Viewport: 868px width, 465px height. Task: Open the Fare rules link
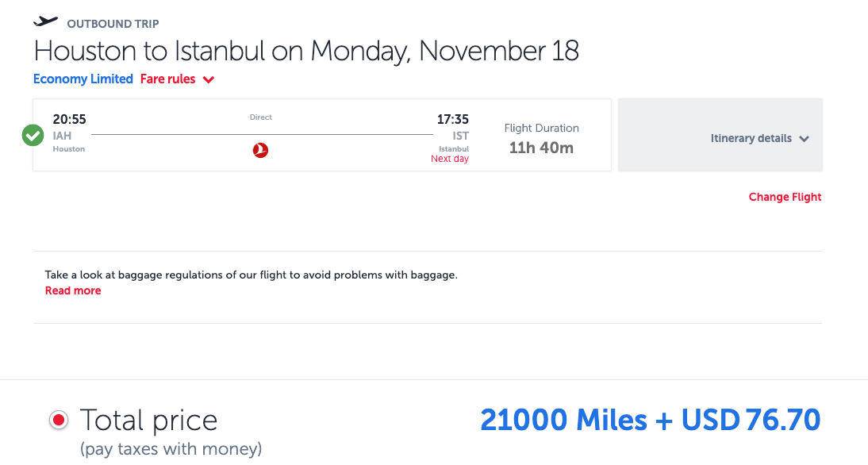tap(167, 79)
